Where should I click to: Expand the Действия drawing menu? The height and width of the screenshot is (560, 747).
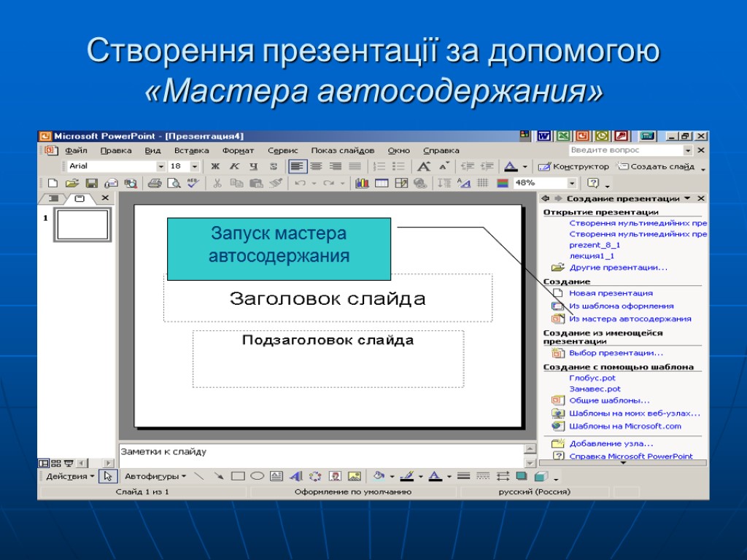tap(70, 476)
